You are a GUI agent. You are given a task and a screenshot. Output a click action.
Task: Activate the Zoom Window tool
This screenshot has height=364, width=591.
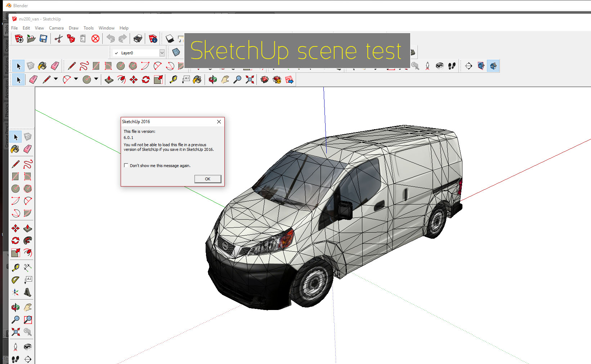[x=28, y=320]
